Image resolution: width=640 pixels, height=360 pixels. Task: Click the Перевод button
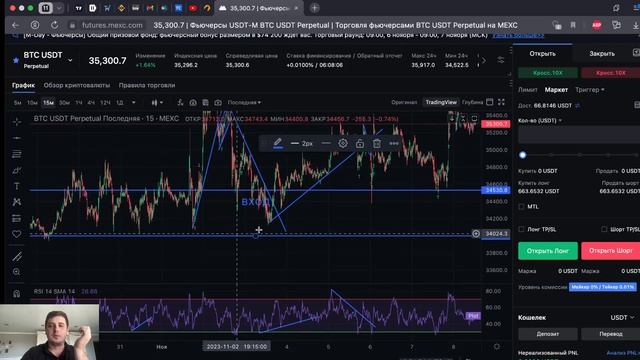(611, 334)
